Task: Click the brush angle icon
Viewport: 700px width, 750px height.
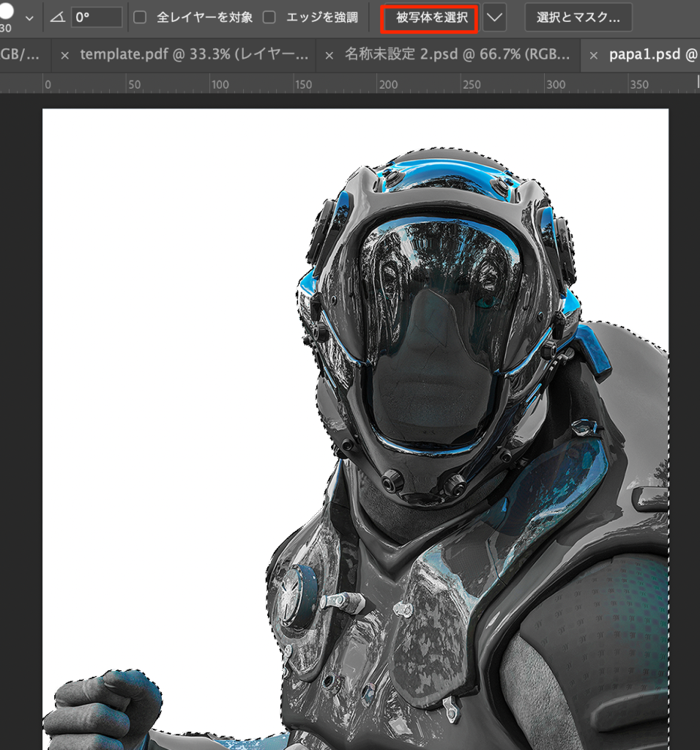Action: [x=58, y=18]
